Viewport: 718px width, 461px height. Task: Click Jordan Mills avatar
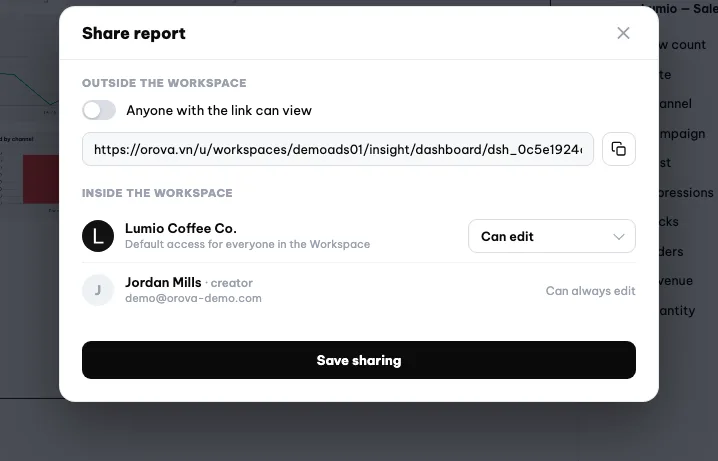coord(98,290)
